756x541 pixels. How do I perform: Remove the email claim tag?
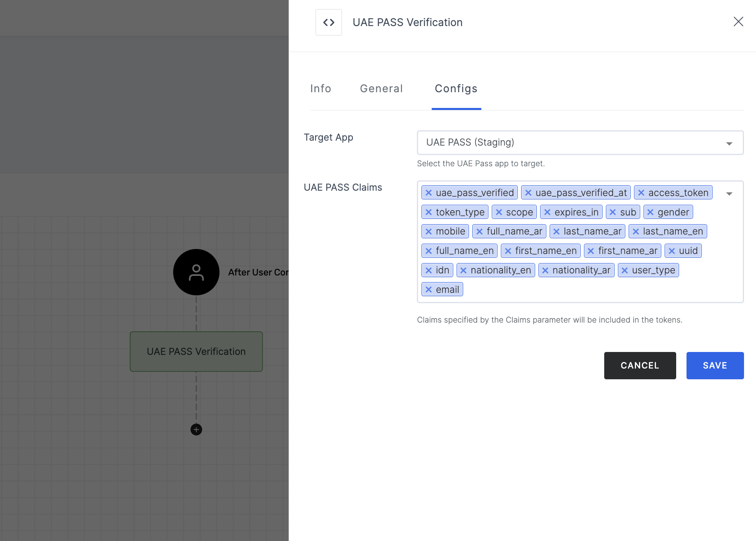click(x=429, y=290)
